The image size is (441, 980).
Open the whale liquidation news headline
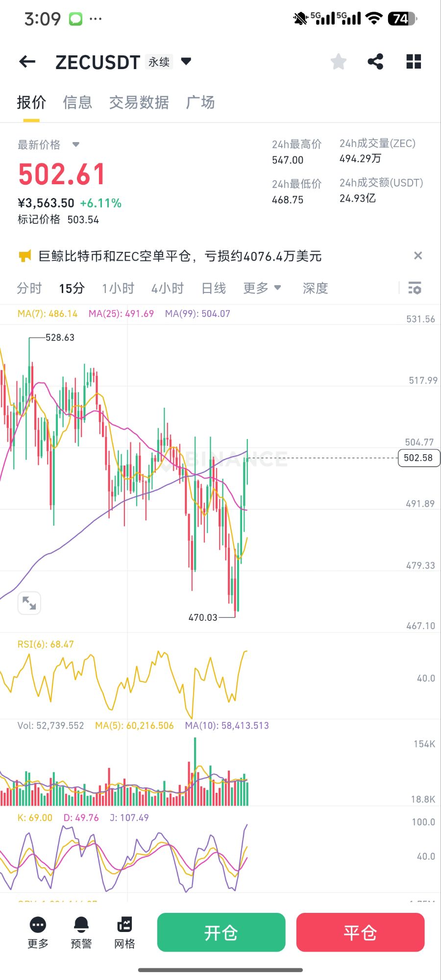[180, 256]
